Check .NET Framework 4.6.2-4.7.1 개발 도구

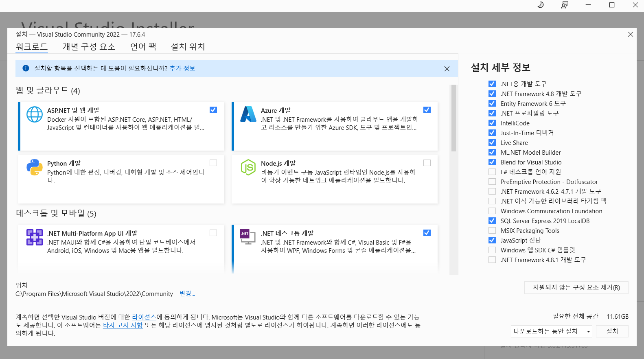(x=492, y=191)
